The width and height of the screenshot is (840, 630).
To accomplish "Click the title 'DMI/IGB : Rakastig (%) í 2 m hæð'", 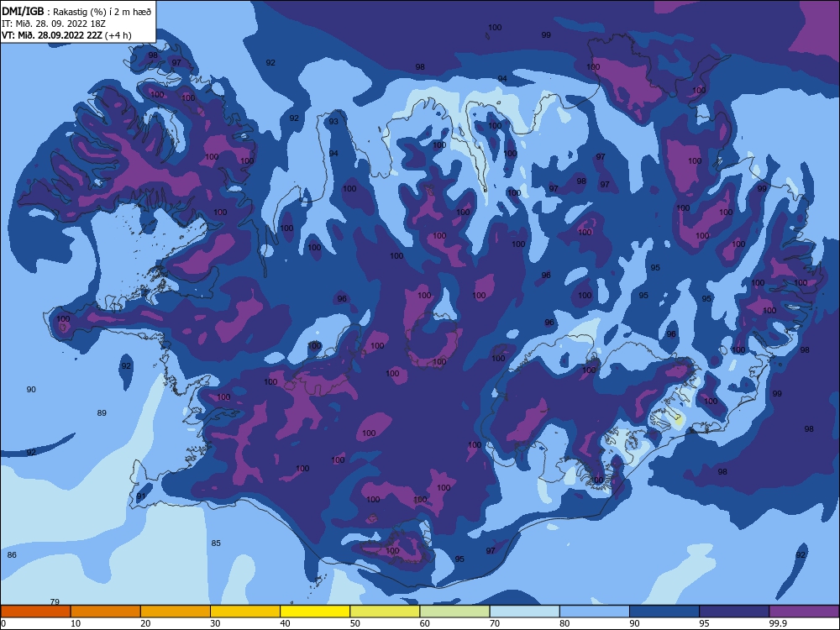I will coord(76,11).
